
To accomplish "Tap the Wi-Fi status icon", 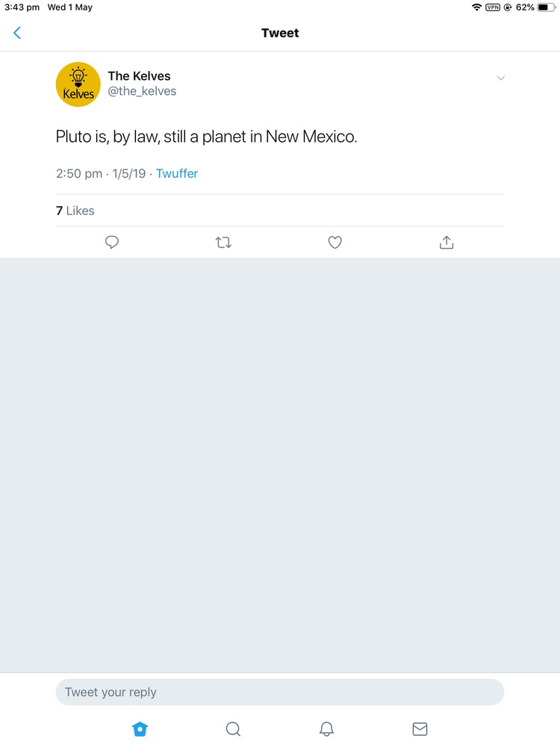I will point(476,7).
